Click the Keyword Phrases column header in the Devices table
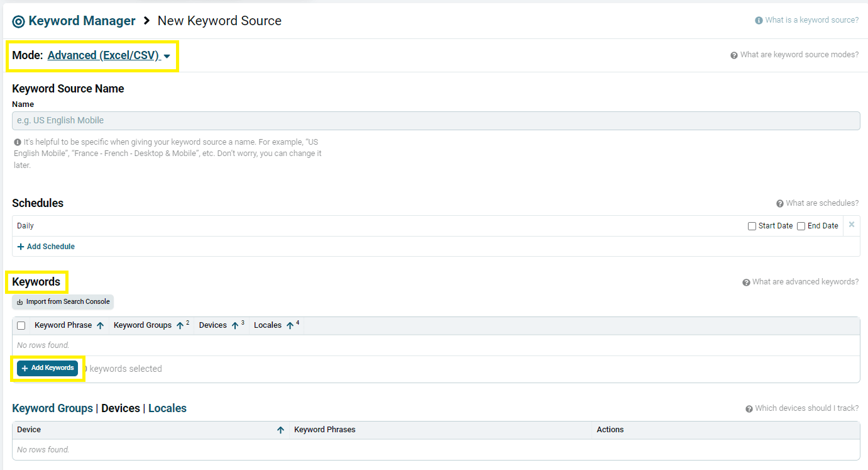Screen dimensions: 868x470 (324, 430)
